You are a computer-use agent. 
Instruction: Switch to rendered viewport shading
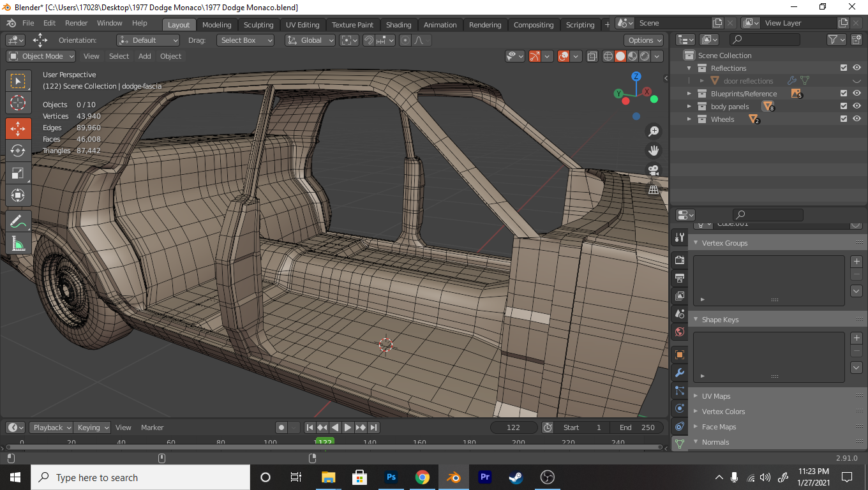coord(645,56)
